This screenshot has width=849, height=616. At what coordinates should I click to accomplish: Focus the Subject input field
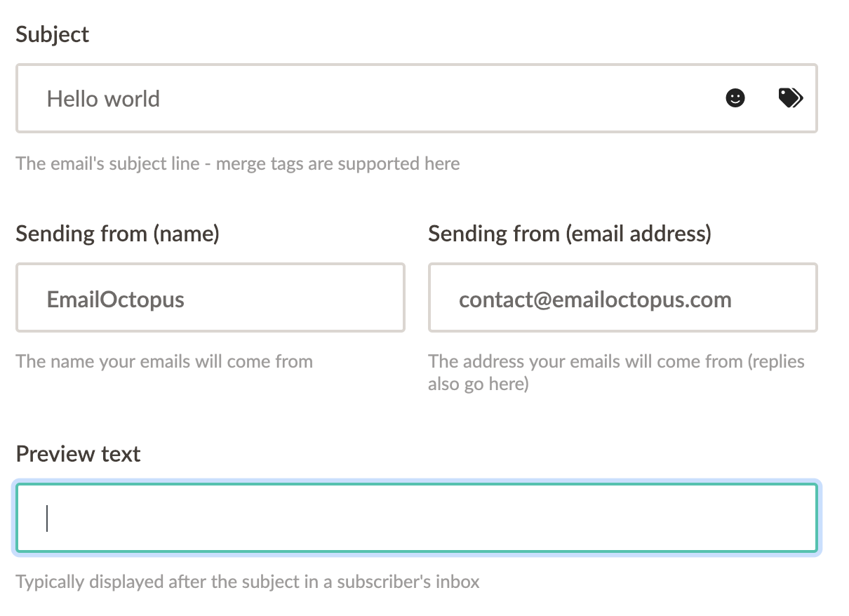[x=417, y=98]
